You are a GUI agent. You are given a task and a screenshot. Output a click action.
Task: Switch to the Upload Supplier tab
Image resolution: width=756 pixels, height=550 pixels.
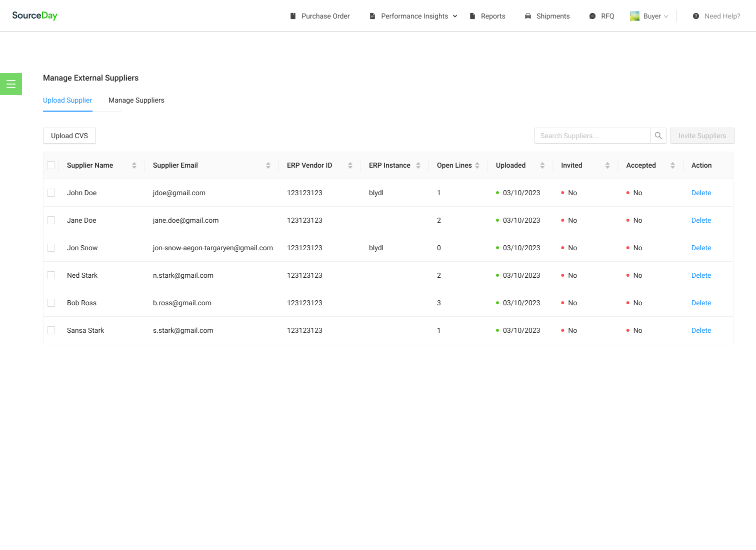pos(67,100)
